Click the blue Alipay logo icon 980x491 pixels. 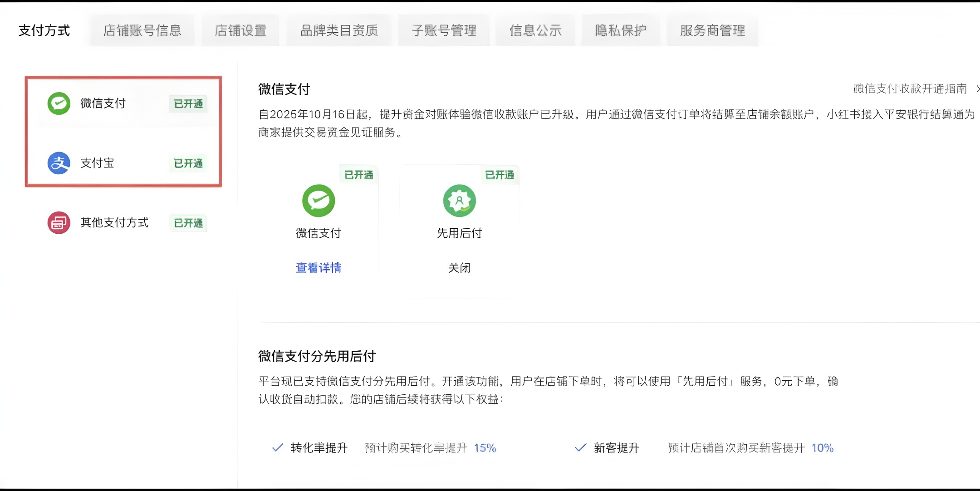point(59,163)
